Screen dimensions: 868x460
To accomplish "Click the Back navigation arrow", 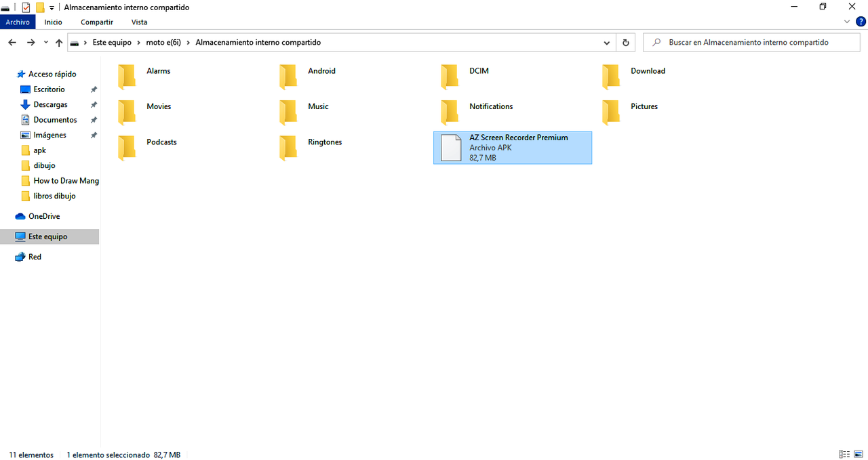I will point(12,42).
